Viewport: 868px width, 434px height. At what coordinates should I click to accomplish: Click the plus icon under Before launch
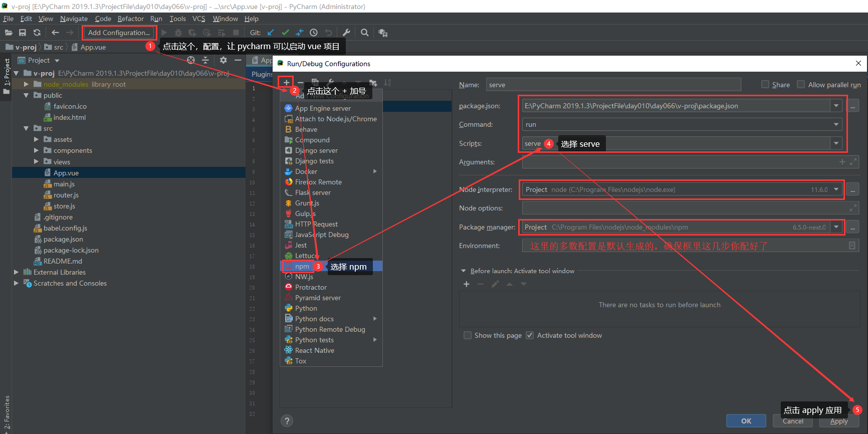point(467,284)
